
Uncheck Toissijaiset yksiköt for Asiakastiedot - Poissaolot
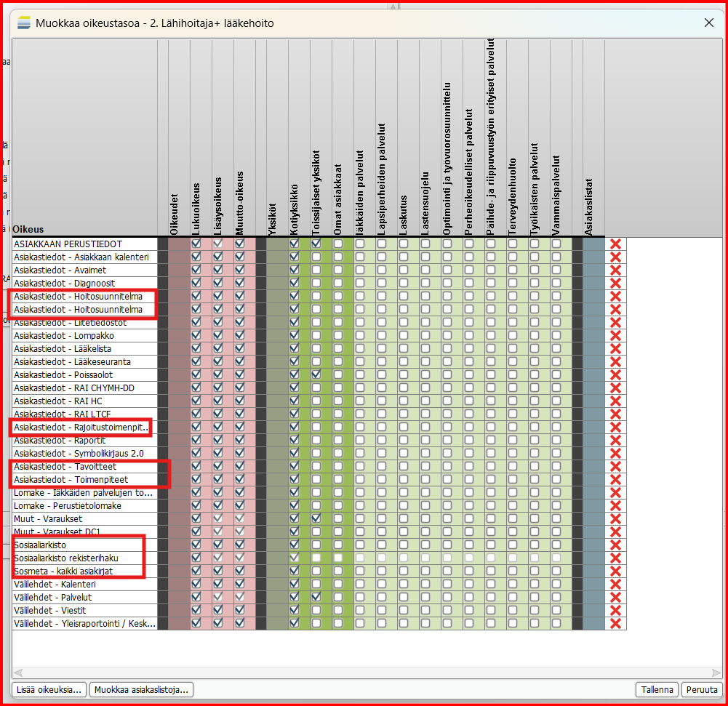point(316,375)
